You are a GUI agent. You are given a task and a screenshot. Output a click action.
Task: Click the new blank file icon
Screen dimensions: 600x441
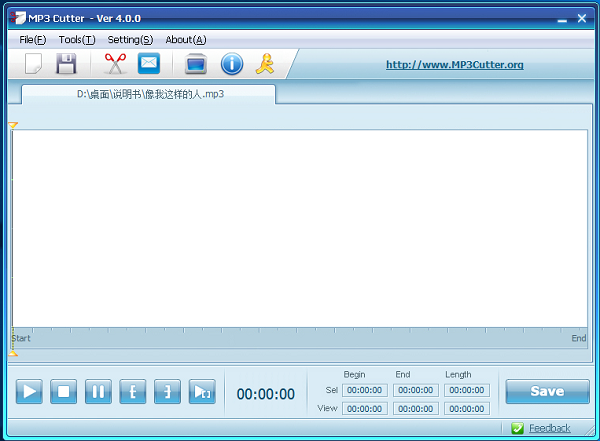click(33, 64)
